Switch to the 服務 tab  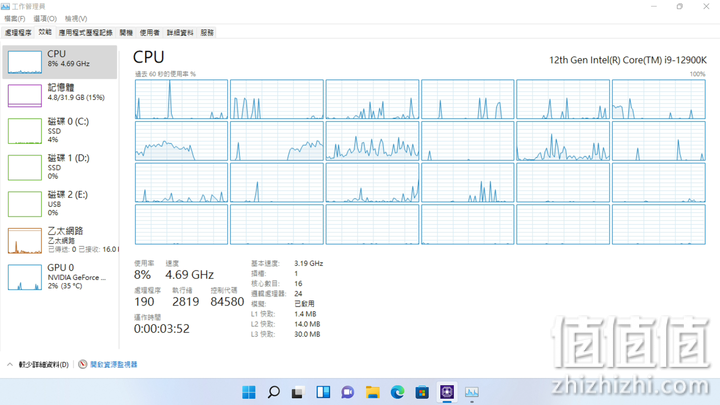coord(207,33)
